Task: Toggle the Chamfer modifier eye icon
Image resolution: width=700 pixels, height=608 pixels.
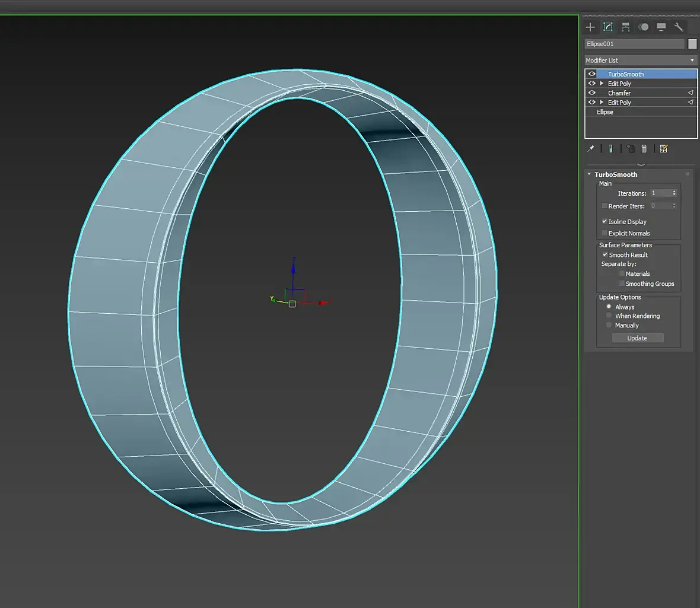Action: (591, 93)
